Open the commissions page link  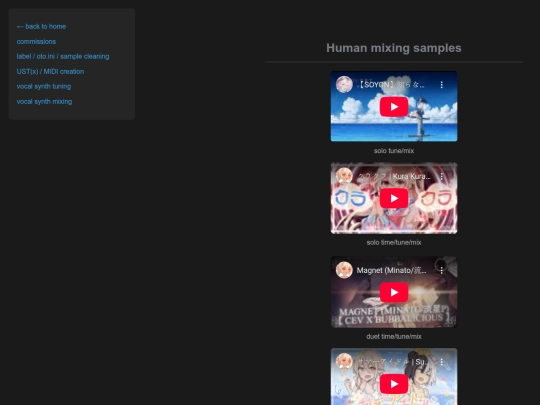[x=36, y=42]
